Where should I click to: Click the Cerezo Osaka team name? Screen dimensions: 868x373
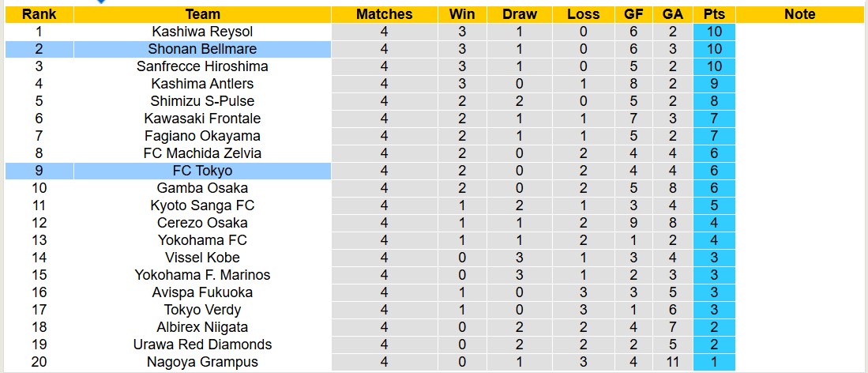point(202,223)
